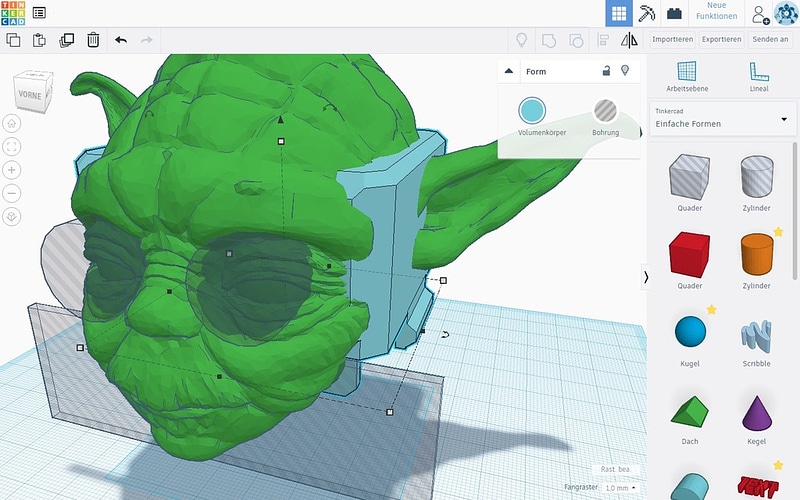Image resolution: width=800 pixels, height=500 pixels.
Task: Pick the Scribble shape
Action: click(x=757, y=336)
